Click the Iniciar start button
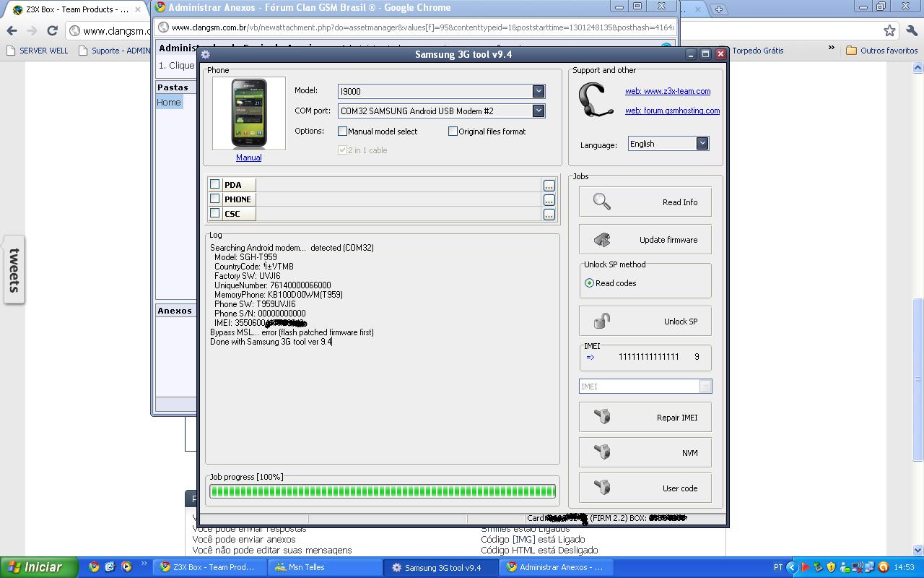Screen dimensions: 924x578 39,567
